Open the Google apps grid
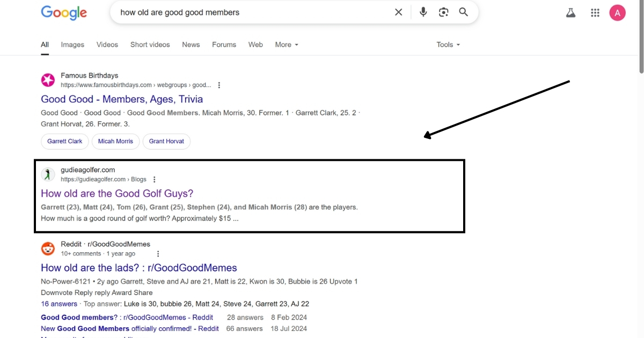644x338 pixels. coord(595,13)
